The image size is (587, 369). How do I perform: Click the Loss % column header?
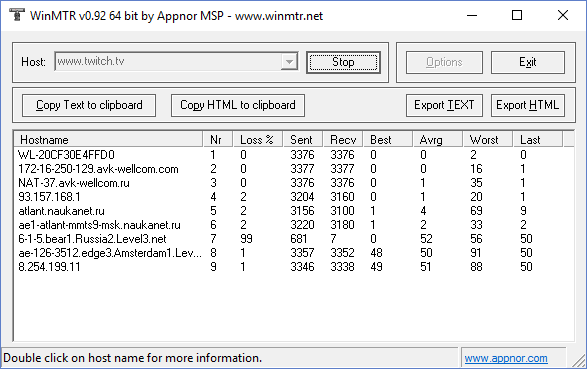pyautogui.click(x=258, y=140)
